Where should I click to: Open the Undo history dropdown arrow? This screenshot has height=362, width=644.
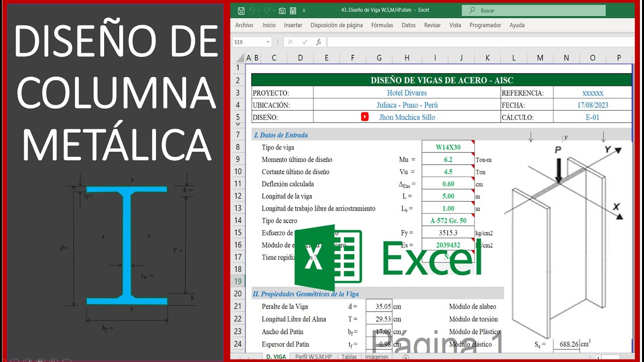click(259, 11)
